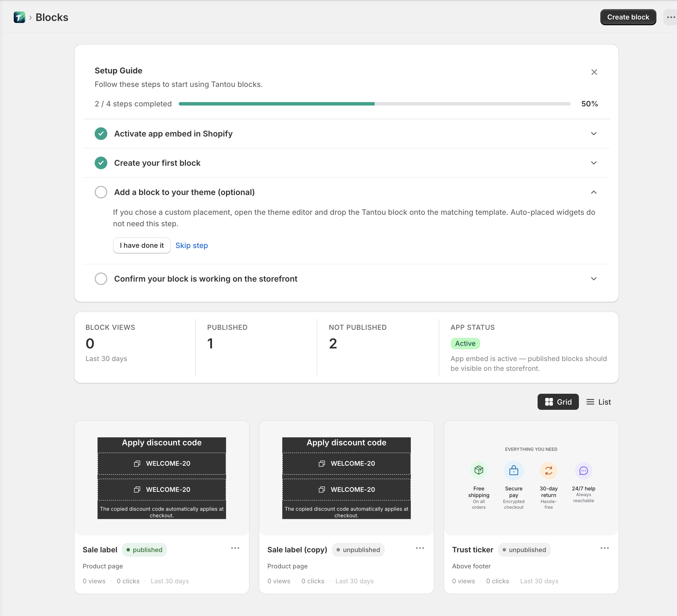677x616 pixels.
Task: Click the Create your first block step title
Action: 157,163
